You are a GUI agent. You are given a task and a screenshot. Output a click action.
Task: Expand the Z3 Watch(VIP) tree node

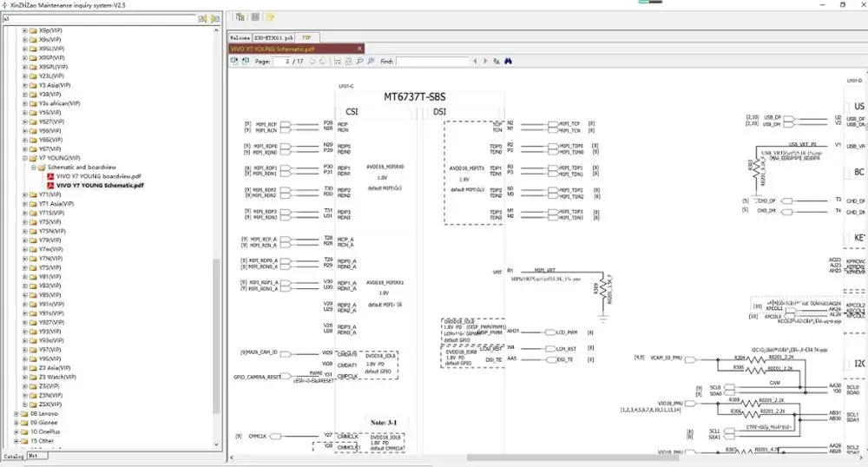pos(25,378)
